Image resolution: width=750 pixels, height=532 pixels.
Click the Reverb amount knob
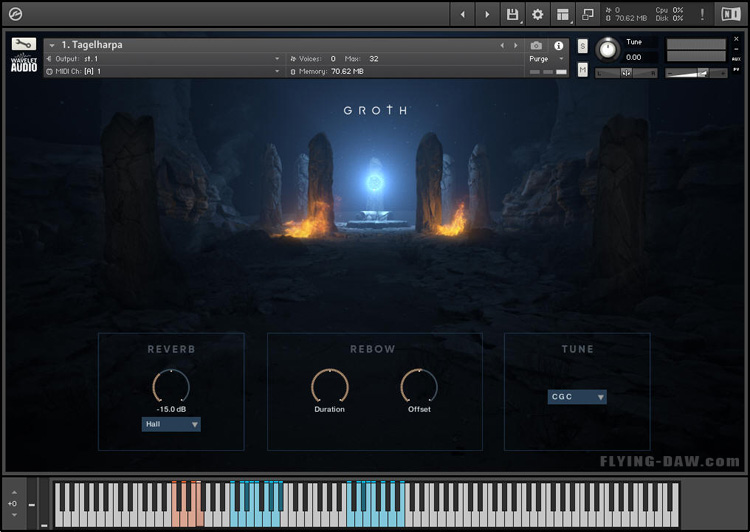tap(171, 387)
